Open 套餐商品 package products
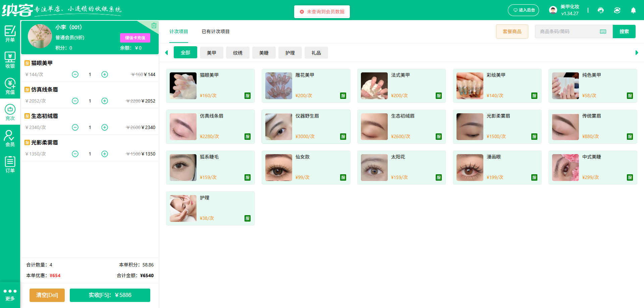Image resolution: width=644 pixels, height=308 pixels. [512, 31]
